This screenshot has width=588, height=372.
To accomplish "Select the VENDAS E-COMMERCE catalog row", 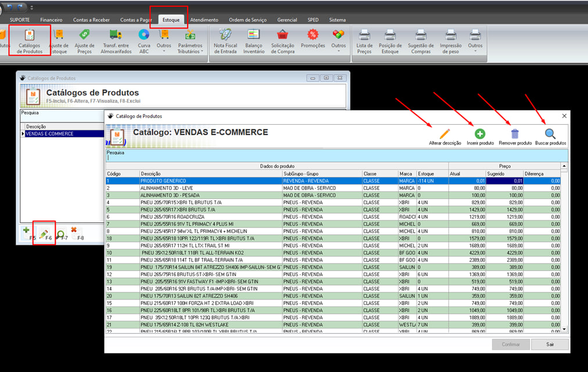I will coord(49,134).
